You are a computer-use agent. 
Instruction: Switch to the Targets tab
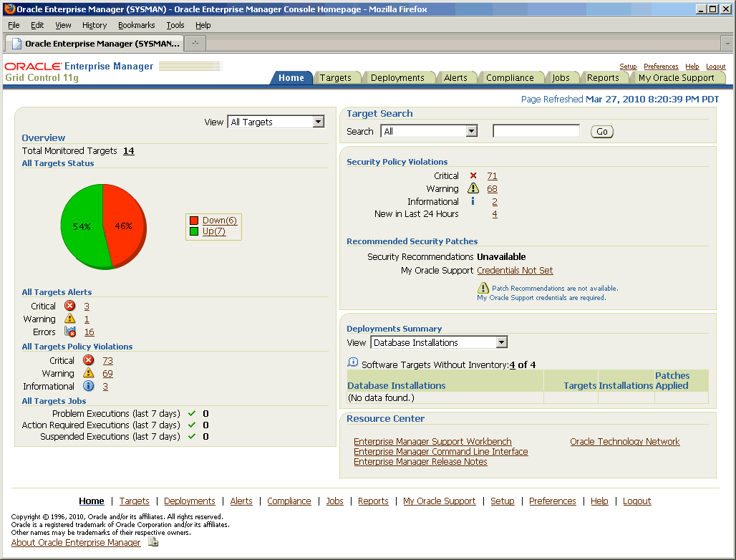click(336, 78)
